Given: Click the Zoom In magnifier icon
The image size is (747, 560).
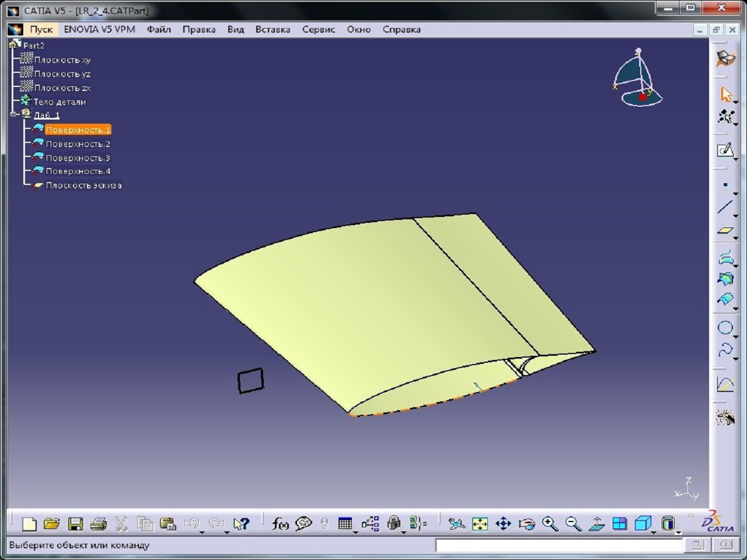Looking at the screenshot, I should [x=550, y=524].
